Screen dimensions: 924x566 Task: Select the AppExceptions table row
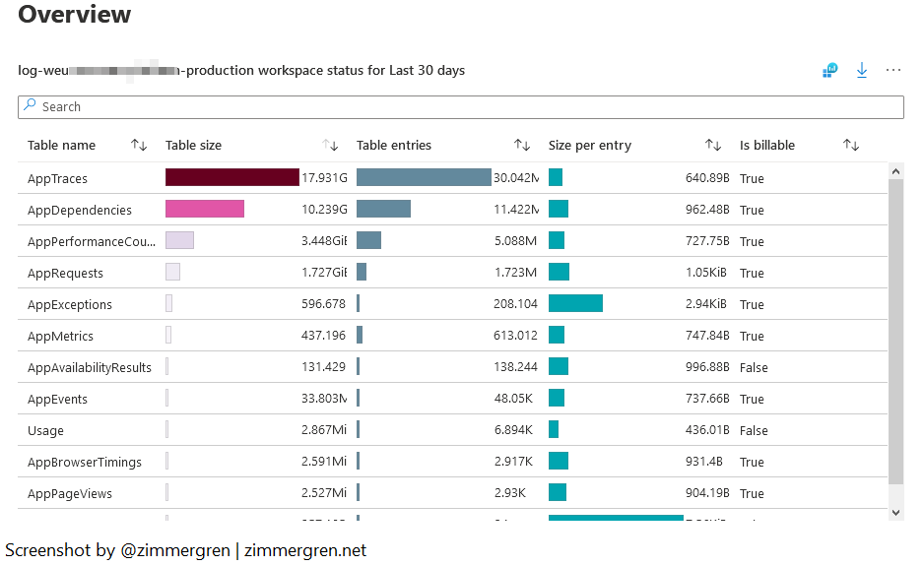pos(69,305)
